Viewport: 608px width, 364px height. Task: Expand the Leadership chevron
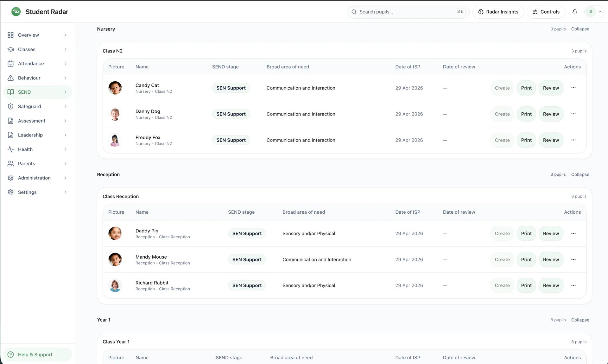66,135
